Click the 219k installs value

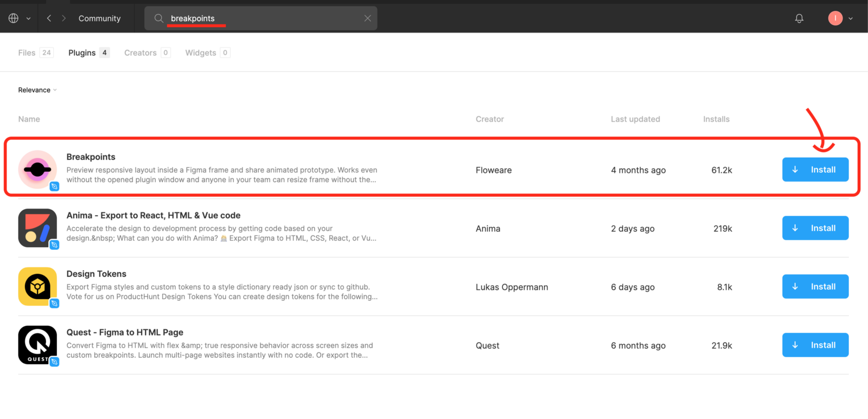723,229
